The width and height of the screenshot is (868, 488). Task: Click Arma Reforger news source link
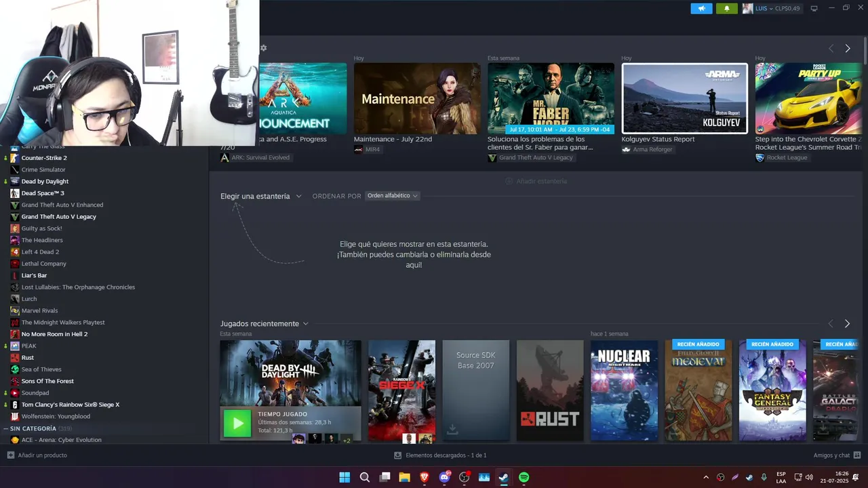tap(652, 149)
